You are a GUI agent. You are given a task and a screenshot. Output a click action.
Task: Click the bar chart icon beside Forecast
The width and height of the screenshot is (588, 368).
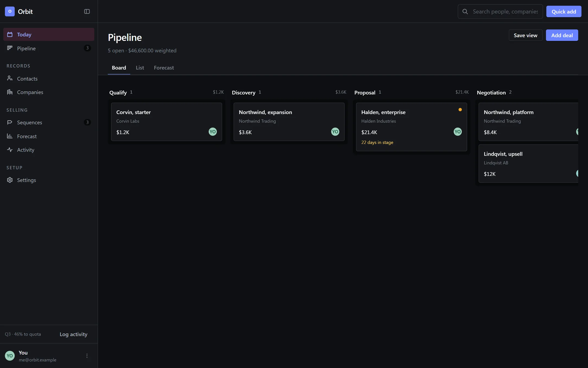tap(10, 136)
